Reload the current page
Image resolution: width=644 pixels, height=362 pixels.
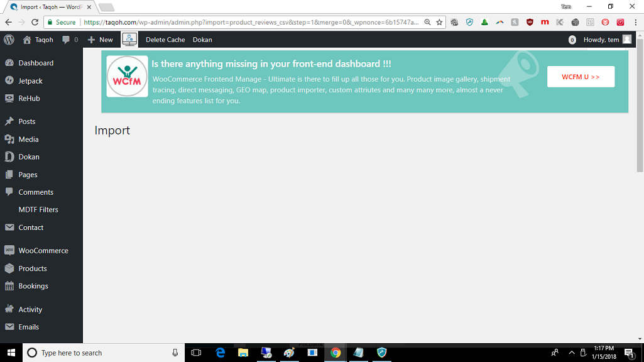point(35,22)
